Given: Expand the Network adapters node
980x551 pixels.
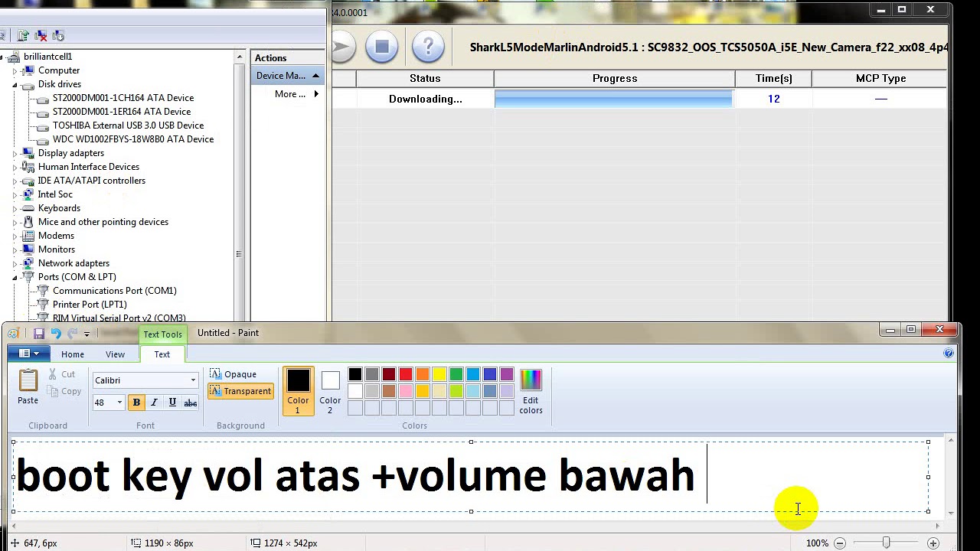Looking at the screenshot, I should pos(15,264).
